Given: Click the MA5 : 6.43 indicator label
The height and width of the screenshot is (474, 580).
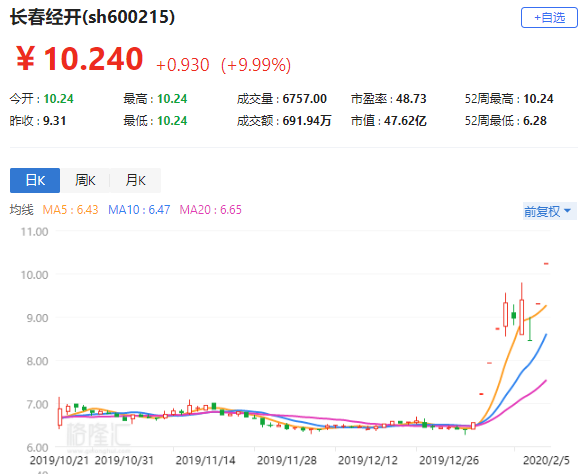Looking at the screenshot, I should tap(70, 210).
